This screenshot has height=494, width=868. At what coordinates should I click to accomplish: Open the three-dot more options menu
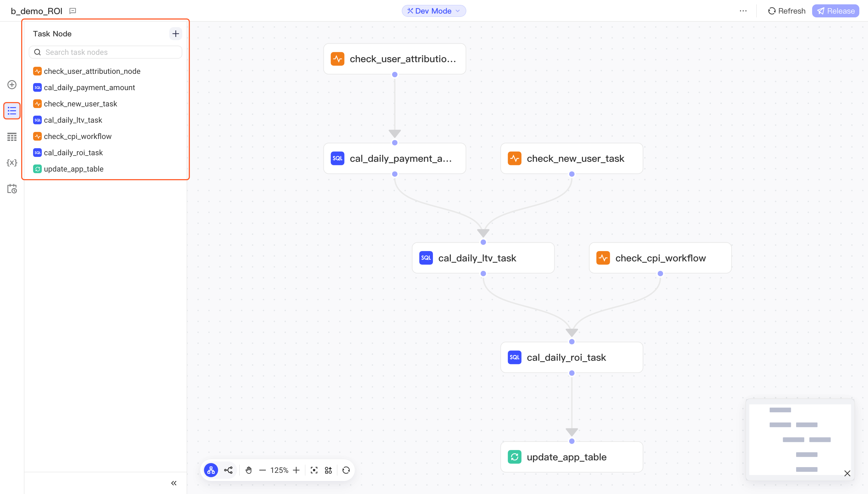pos(743,11)
